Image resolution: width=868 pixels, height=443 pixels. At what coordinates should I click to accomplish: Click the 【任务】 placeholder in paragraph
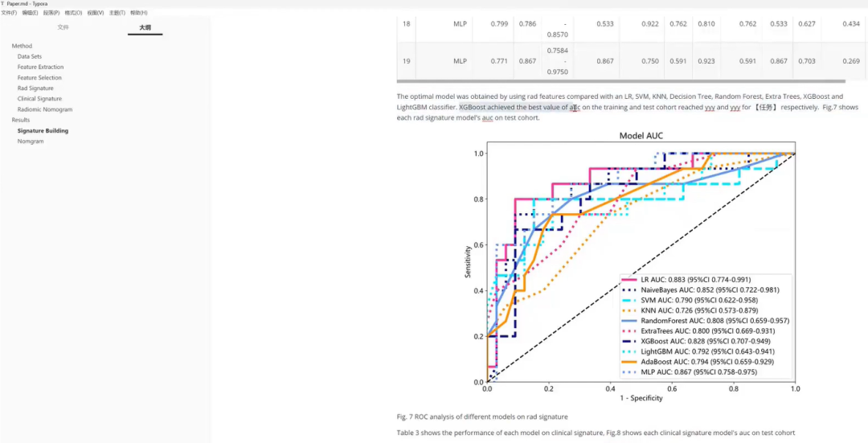click(766, 108)
